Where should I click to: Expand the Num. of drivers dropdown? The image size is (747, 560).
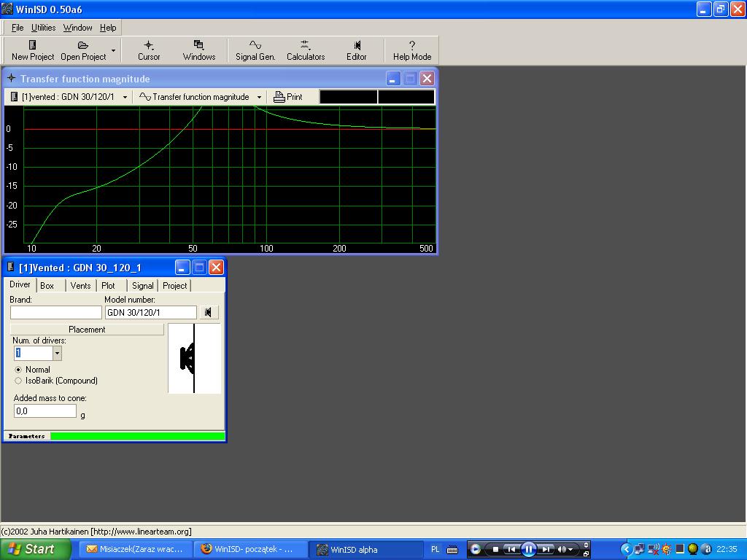tap(57, 354)
